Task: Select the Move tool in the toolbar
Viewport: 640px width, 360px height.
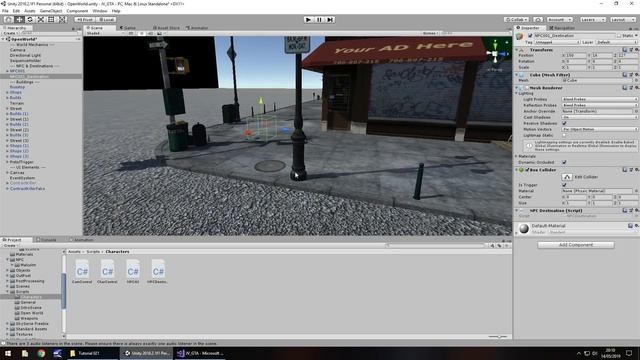Action: coord(19,20)
